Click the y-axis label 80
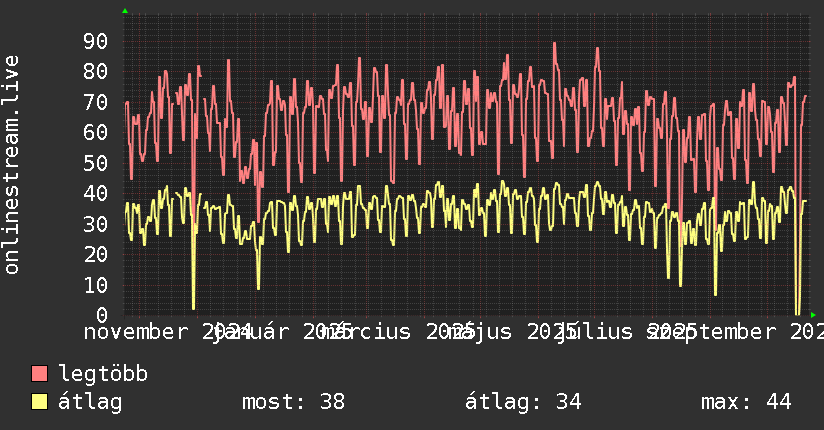Screen dimensions: 824x430 click(x=95, y=72)
